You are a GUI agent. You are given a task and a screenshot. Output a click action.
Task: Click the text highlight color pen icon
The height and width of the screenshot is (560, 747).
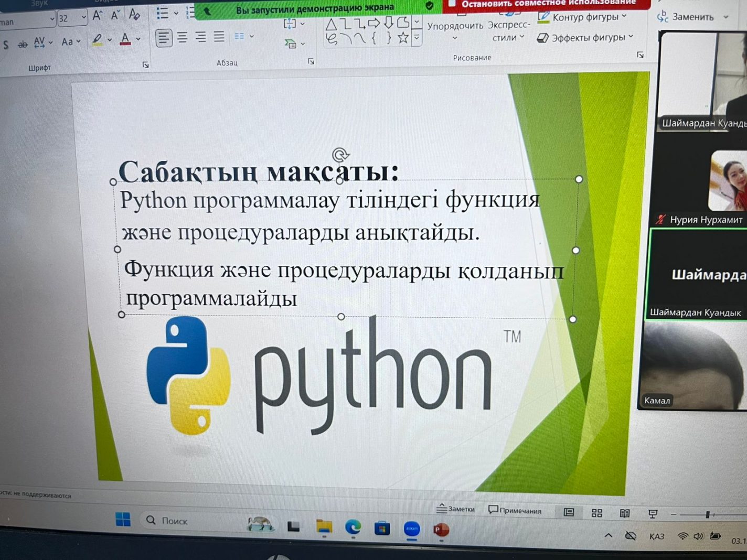click(x=97, y=40)
